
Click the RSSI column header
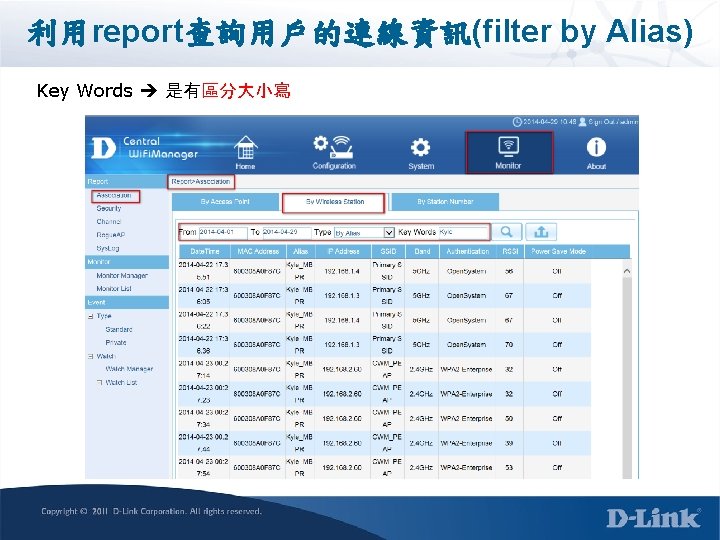510,252
